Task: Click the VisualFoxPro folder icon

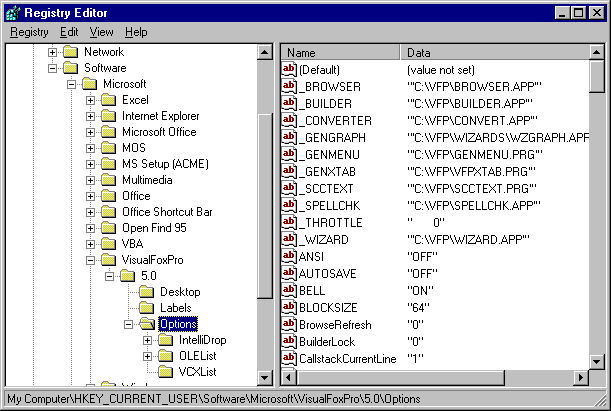Action: point(108,260)
